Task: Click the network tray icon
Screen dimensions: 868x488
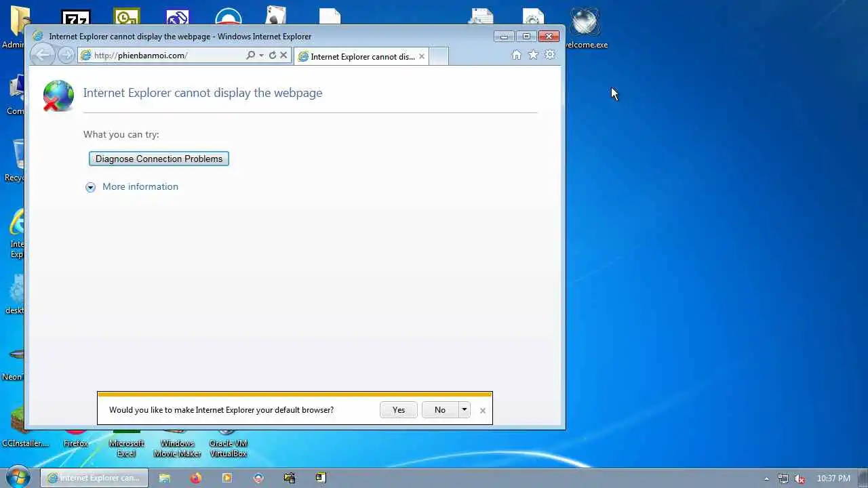Action: click(x=783, y=479)
